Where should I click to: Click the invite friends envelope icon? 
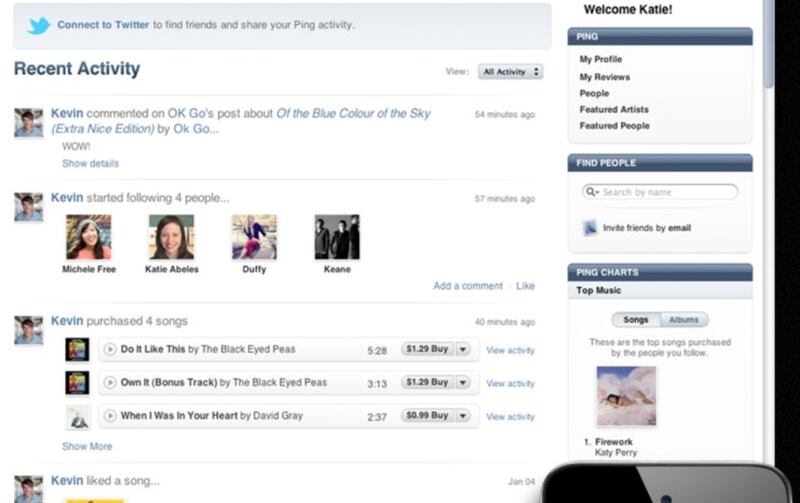pos(590,228)
